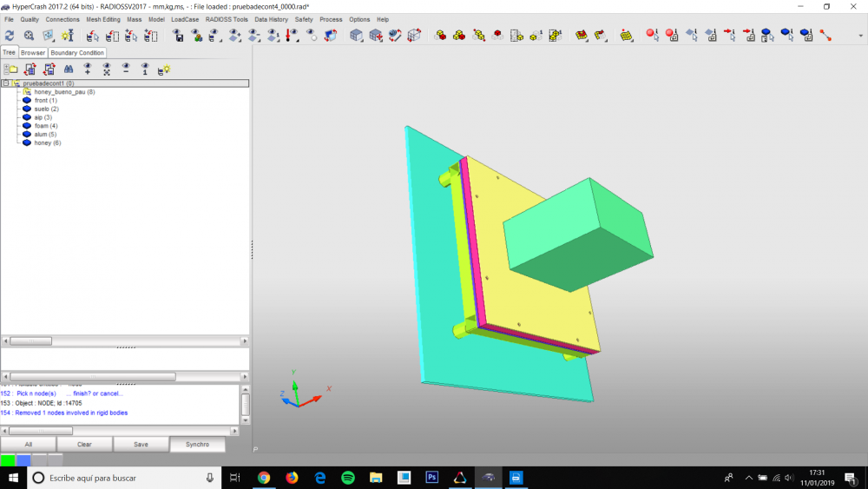The height and width of the screenshot is (489, 868).
Task: Click the yellow mesh grid icon
Action: 626,36
